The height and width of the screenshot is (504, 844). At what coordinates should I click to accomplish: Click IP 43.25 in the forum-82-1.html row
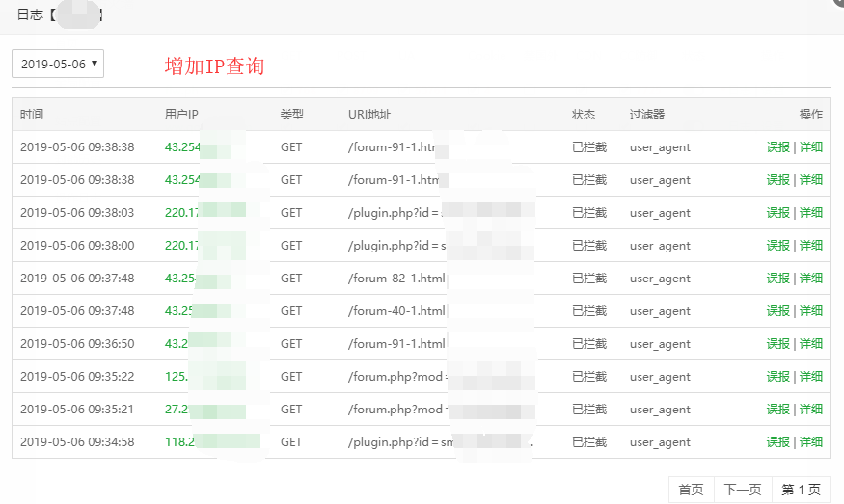coord(180,279)
